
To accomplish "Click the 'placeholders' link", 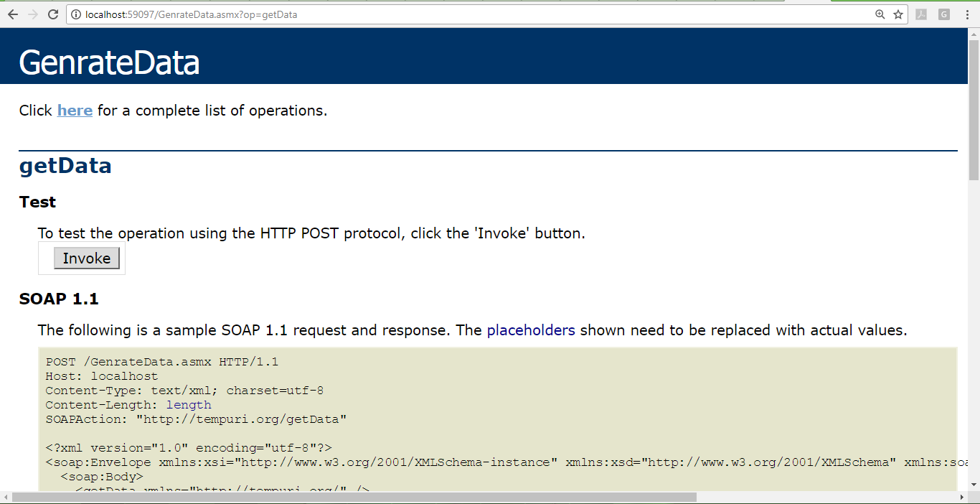I will click(x=531, y=330).
